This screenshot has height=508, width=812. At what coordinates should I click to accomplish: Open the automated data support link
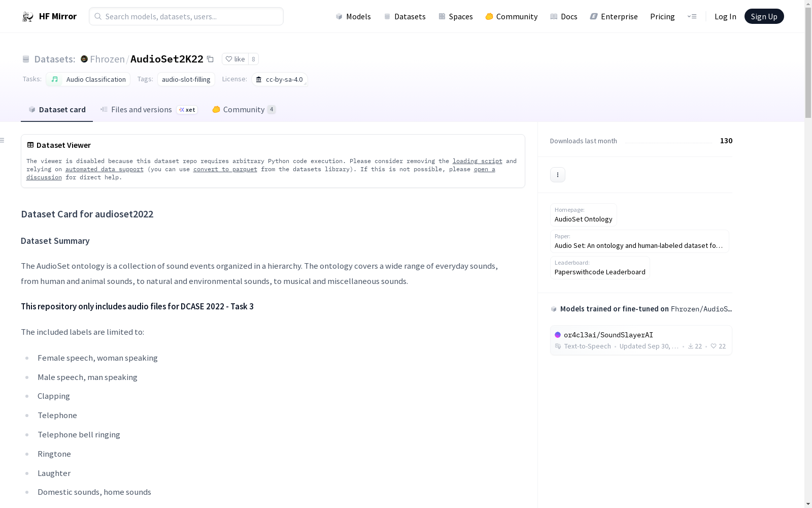pyautogui.click(x=105, y=169)
